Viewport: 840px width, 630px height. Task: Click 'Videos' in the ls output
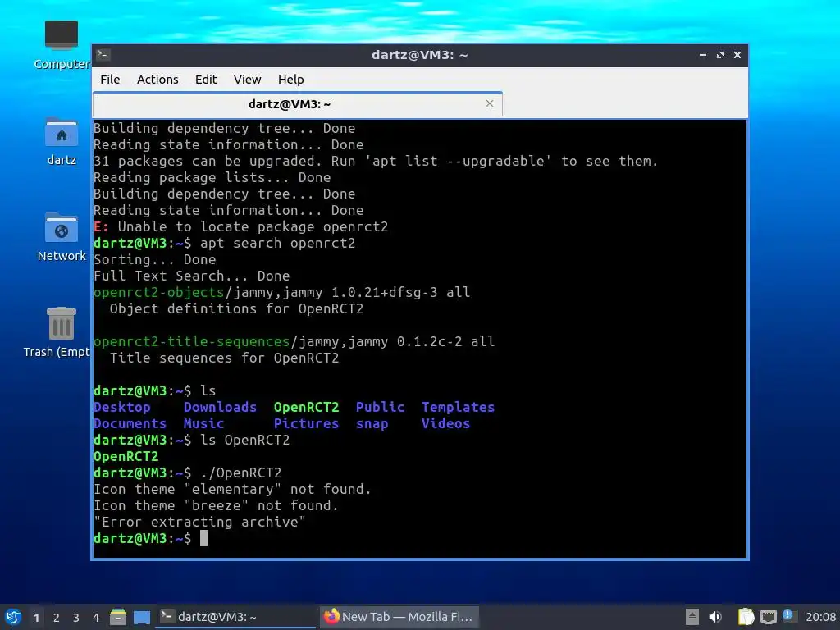445,424
